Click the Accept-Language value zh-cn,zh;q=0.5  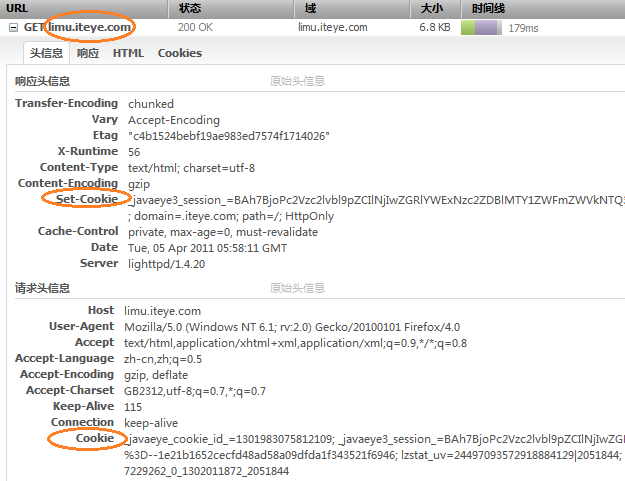point(163,359)
